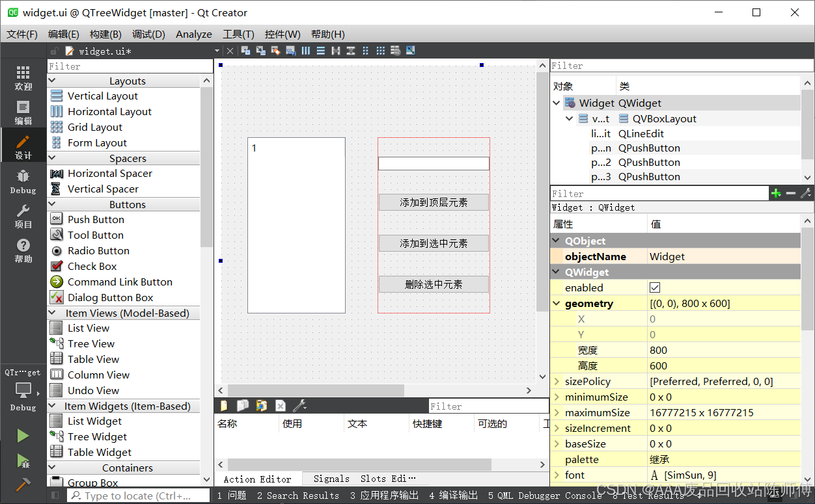This screenshot has height=504, width=815.
Task: Click the 删除选中元素 button on form
Action: pos(434,284)
